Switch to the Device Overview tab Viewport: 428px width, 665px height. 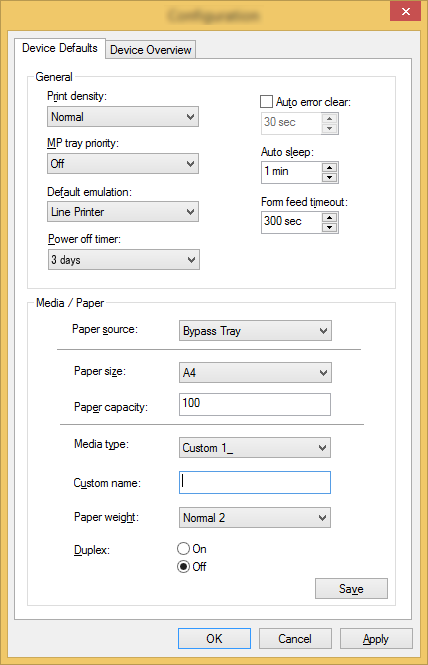[x=151, y=50]
